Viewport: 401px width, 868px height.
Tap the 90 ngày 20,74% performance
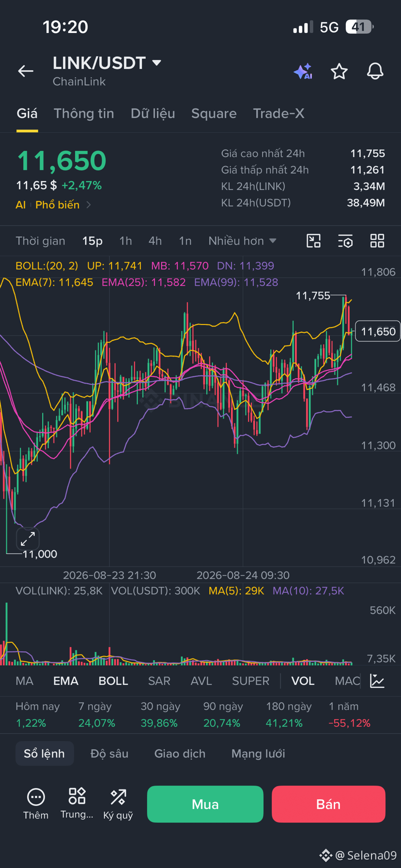[223, 715]
